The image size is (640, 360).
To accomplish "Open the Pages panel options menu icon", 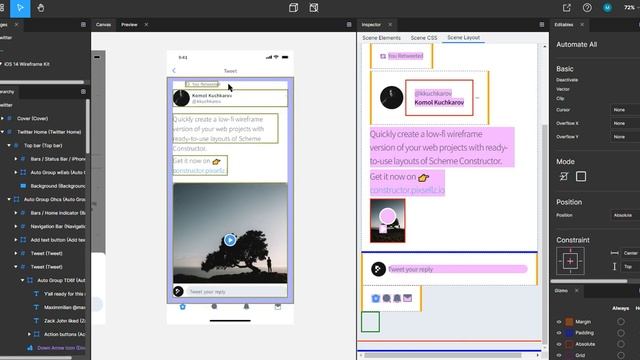I will tap(83, 24).
